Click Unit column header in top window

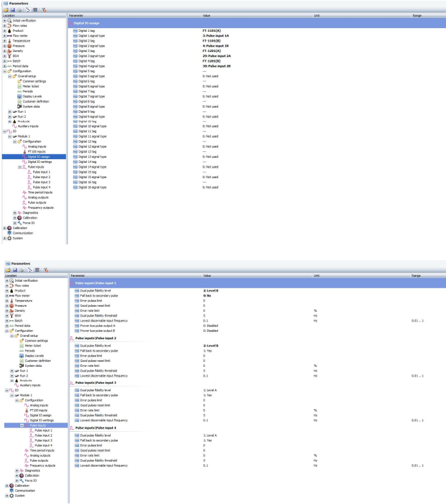317,15
